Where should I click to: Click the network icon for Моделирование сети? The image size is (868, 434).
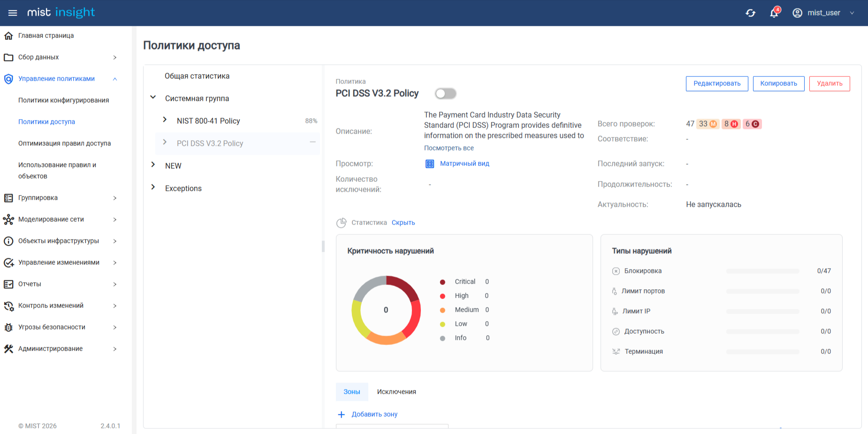click(8, 219)
